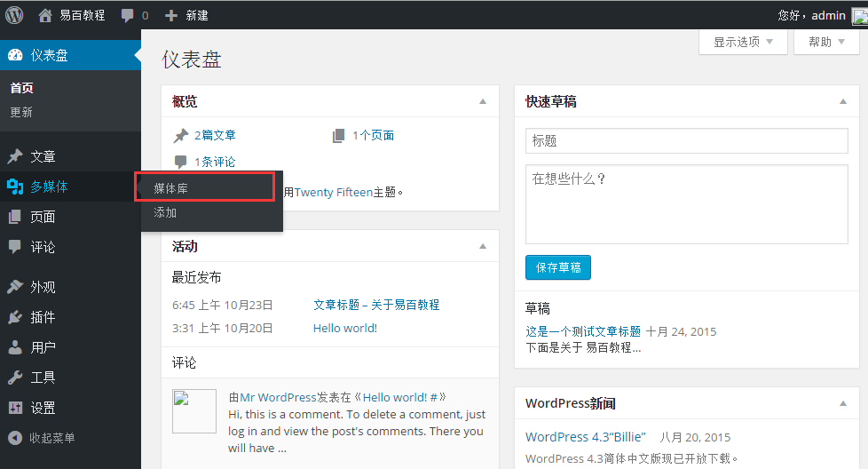Open the Twenty Fifteen theme link
Viewport: 868px width, 469px height.
pos(333,192)
